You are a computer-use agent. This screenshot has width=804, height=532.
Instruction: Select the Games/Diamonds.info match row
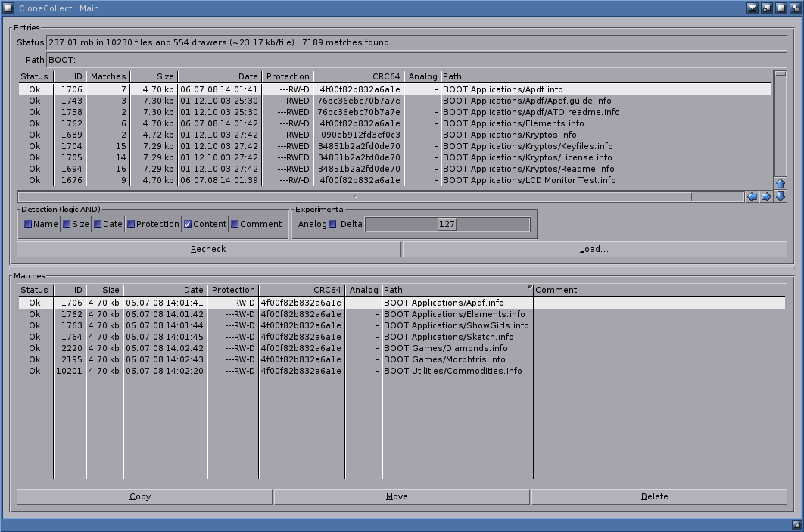coord(402,348)
